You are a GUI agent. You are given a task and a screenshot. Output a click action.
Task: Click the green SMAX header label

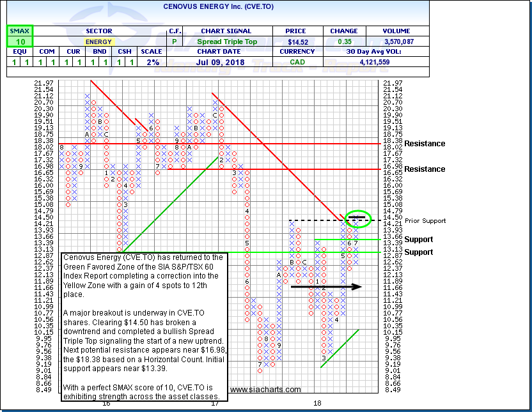(x=18, y=31)
